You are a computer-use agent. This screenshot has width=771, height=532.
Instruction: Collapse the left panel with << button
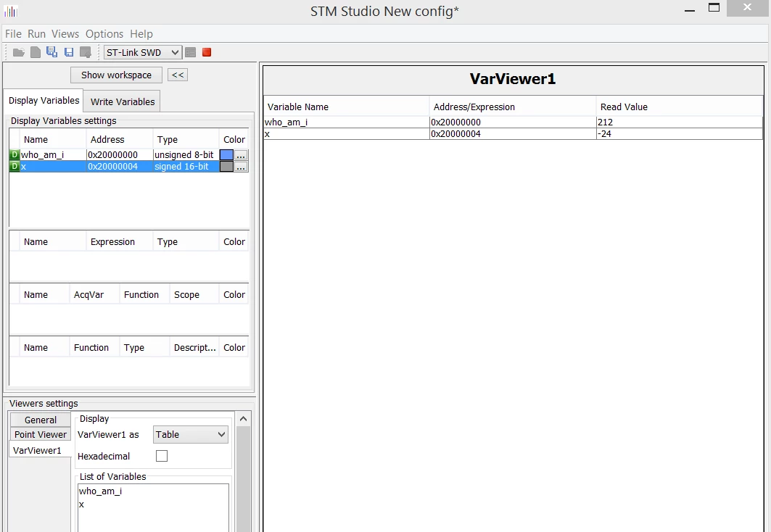click(x=178, y=75)
